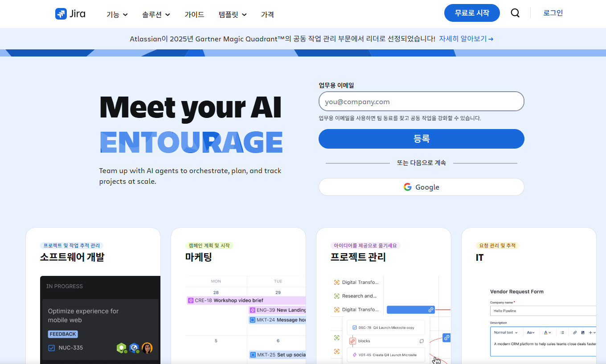Open the IT card heading
This screenshot has width=606, height=364.
[x=479, y=257]
